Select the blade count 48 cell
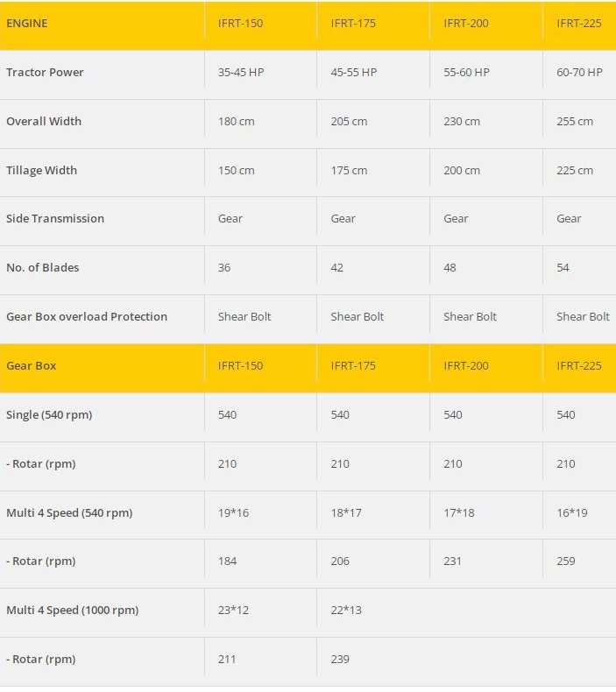 pos(450,267)
